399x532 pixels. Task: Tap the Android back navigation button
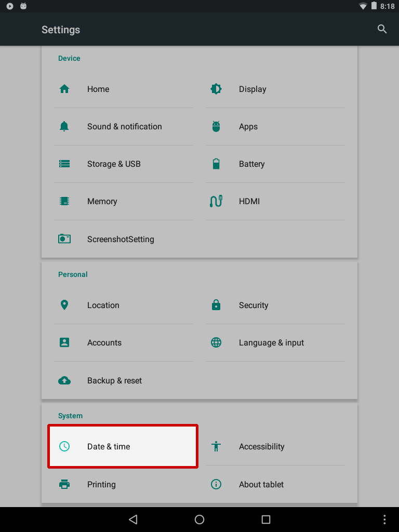133,519
